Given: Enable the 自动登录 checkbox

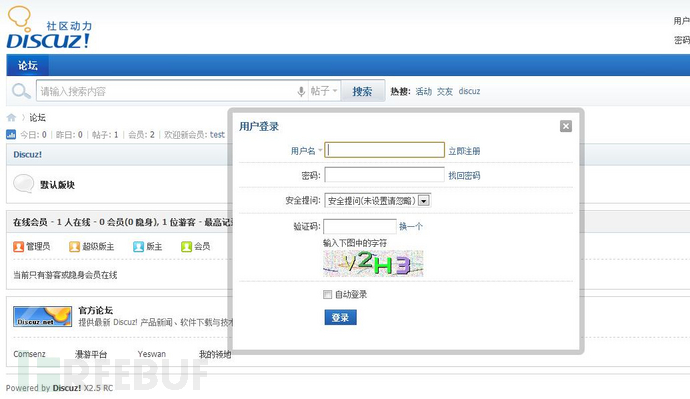Looking at the screenshot, I should 327,294.
